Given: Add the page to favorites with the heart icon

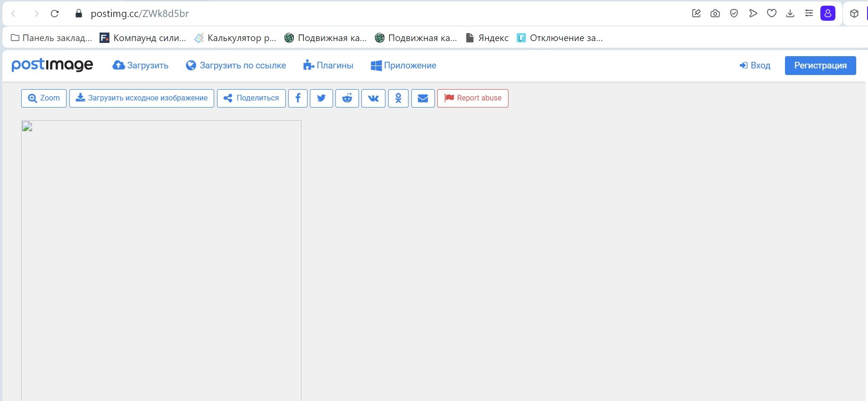Looking at the screenshot, I should pos(772,14).
